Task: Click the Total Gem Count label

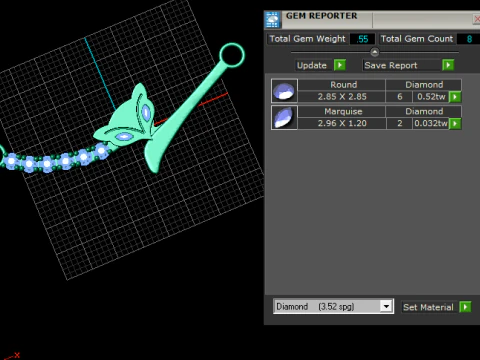Action: (x=417, y=39)
